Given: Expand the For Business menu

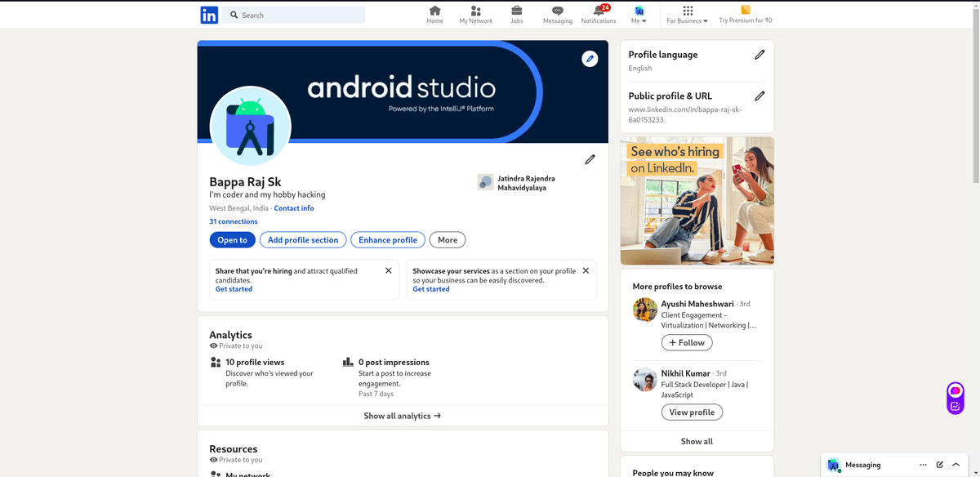Looking at the screenshot, I should tap(687, 15).
